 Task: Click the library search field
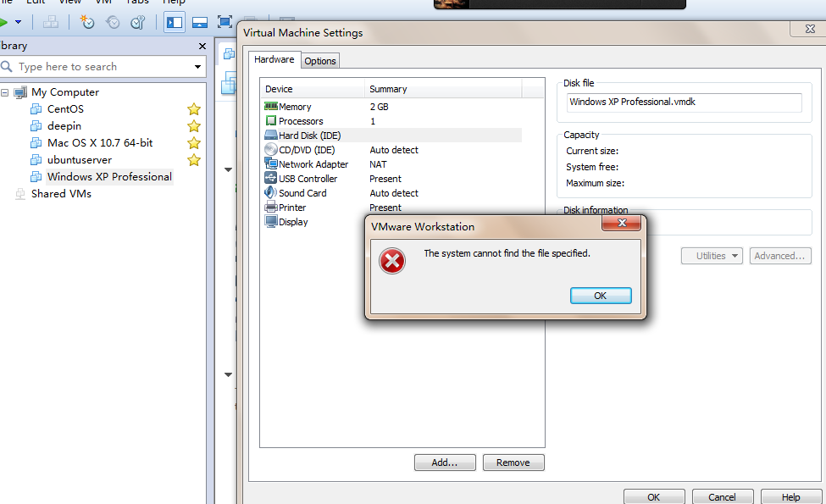[103, 67]
